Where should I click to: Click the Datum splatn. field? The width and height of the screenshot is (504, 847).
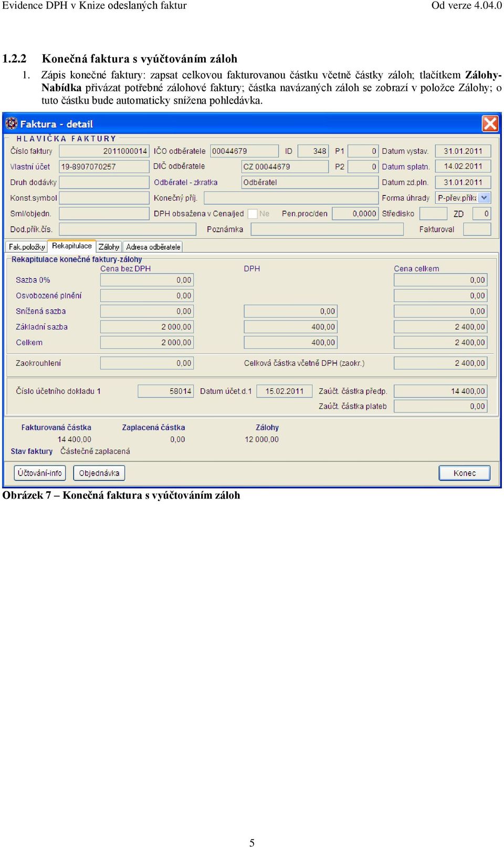coord(463,167)
